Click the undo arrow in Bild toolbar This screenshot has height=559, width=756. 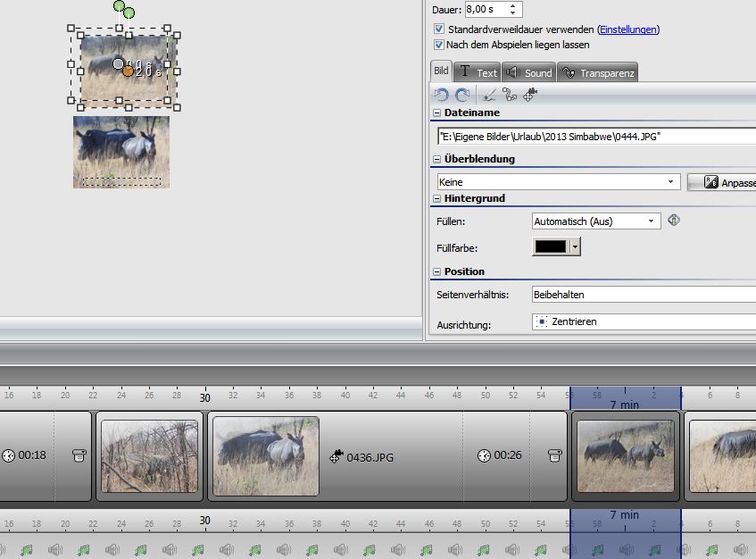point(441,95)
